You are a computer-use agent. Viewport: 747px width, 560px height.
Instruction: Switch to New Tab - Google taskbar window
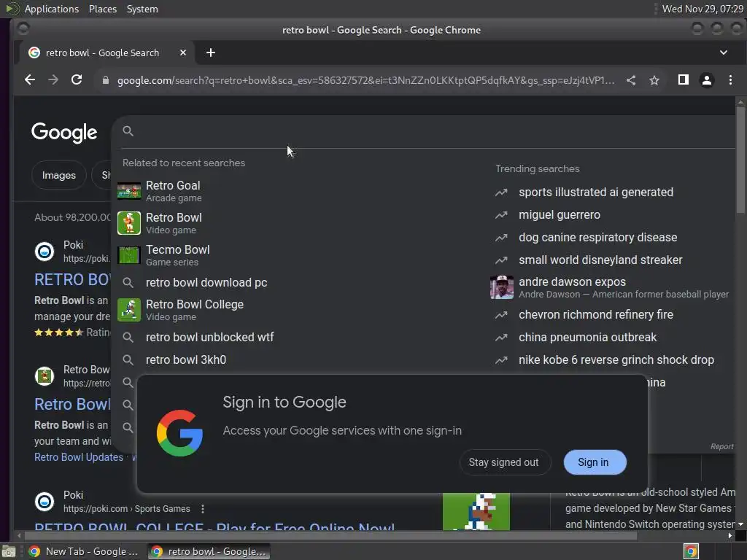[85, 551]
